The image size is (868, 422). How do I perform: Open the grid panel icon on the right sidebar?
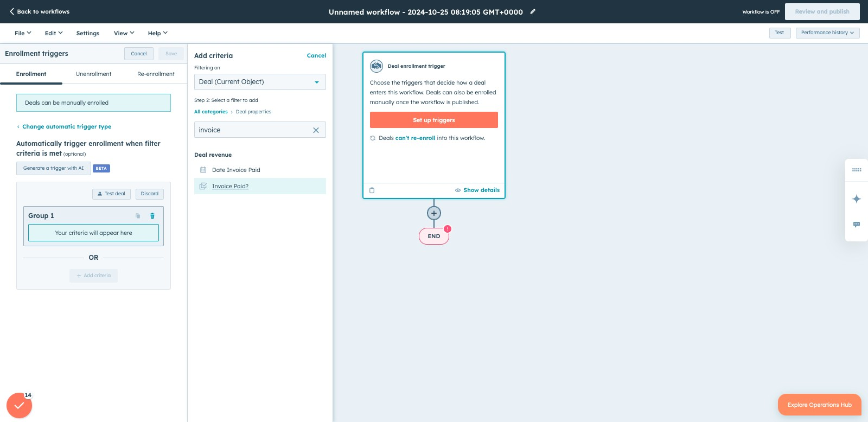coord(857,170)
